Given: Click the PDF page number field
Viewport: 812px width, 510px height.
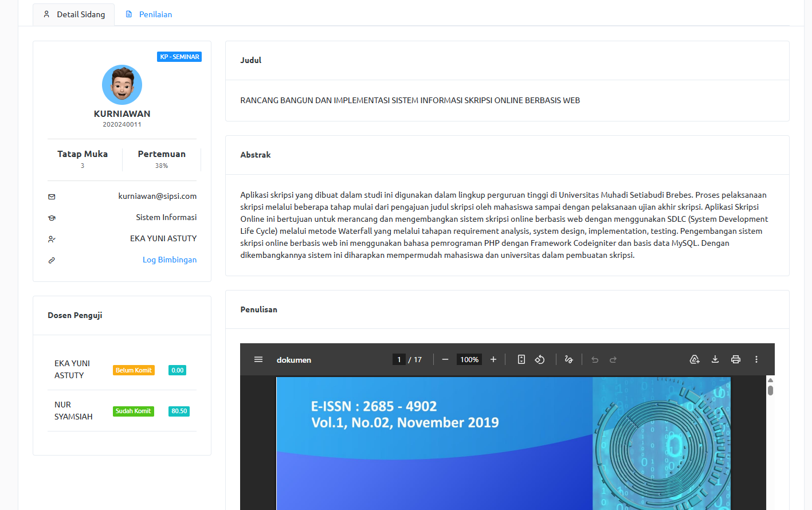Looking at the screenshot, I should (399, 359).
